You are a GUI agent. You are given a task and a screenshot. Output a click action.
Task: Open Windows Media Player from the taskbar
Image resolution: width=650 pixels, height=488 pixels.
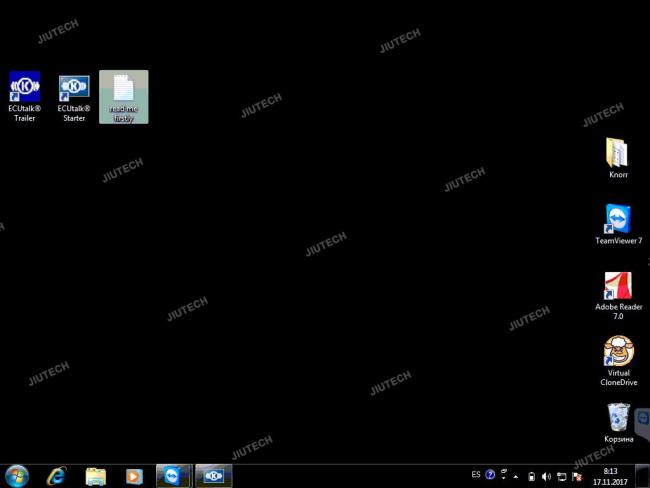pos(134,476)
